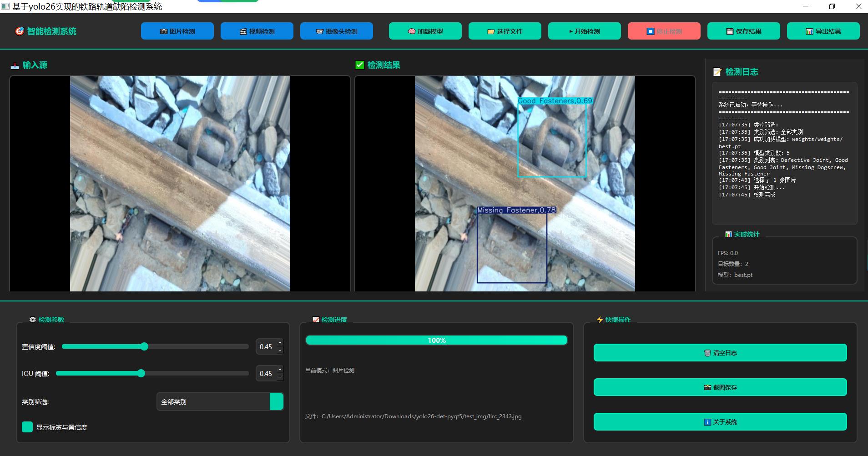Start detection with 开始检测 play button

tap(585, 31)
